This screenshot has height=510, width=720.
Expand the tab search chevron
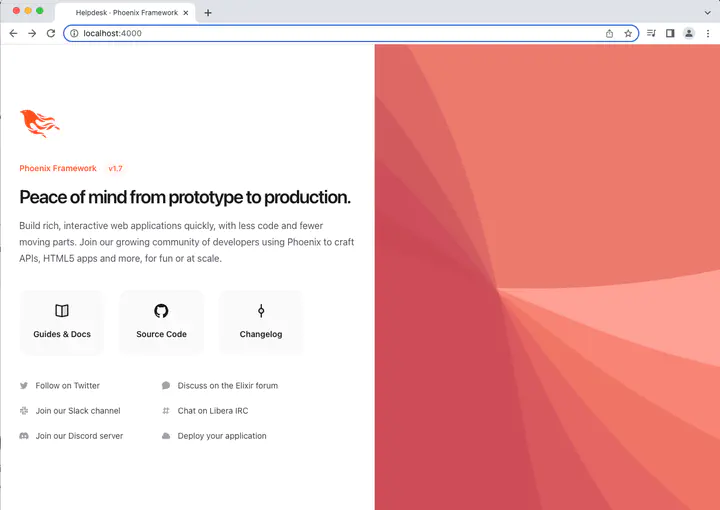click(708, 13)
